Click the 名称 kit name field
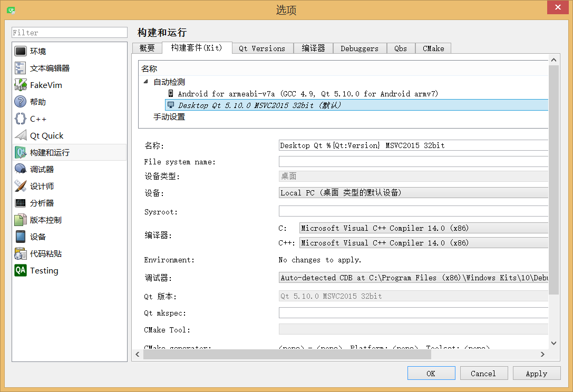Viewport: 573px width, 392px height. pyautogui.click(x=413, y=145)
